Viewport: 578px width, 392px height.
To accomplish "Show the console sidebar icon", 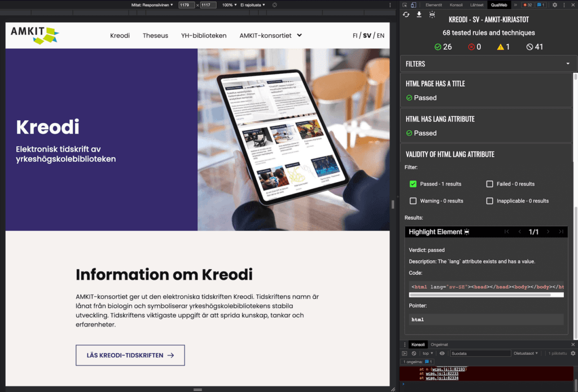I will pyautogui.click(x=405, y=353).
